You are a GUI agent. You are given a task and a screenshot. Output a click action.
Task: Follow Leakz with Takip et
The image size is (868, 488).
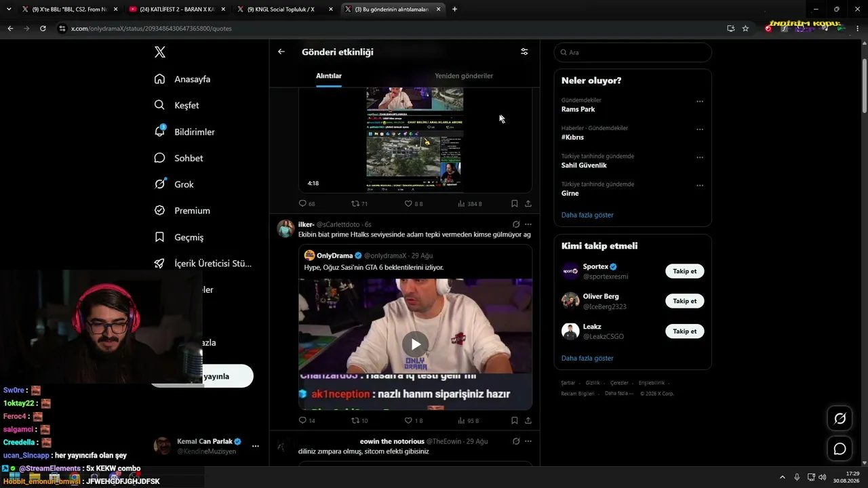click(x=685, y=331)
